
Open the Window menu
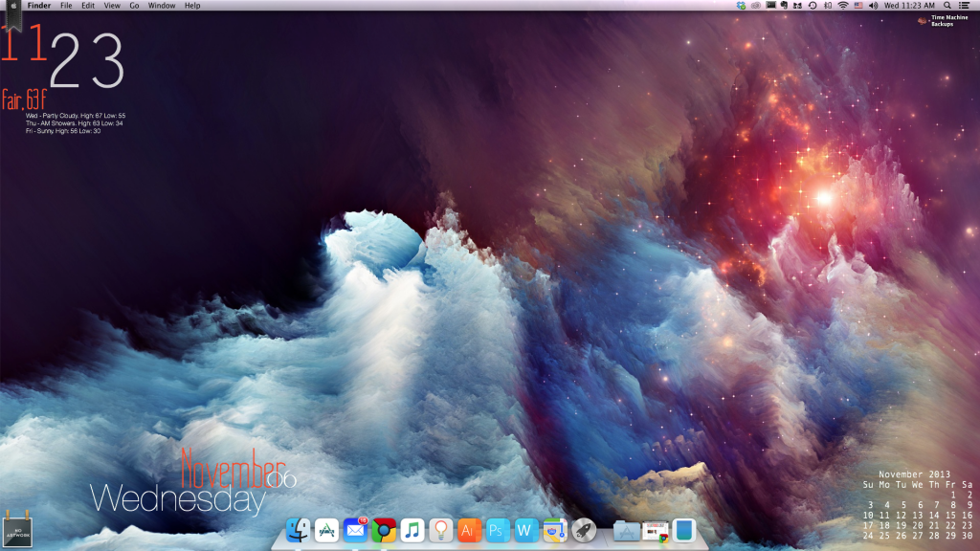pyautogui.click(x=161, y=6)
